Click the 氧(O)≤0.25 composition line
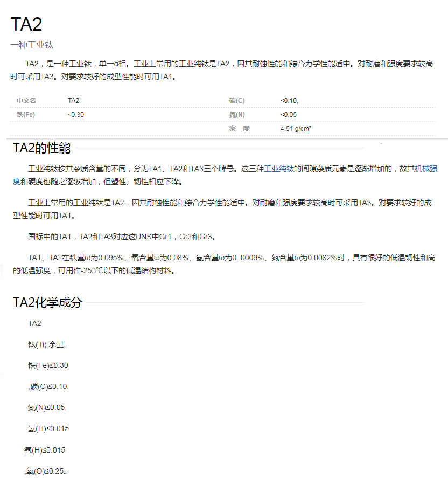 coord(46,471)
